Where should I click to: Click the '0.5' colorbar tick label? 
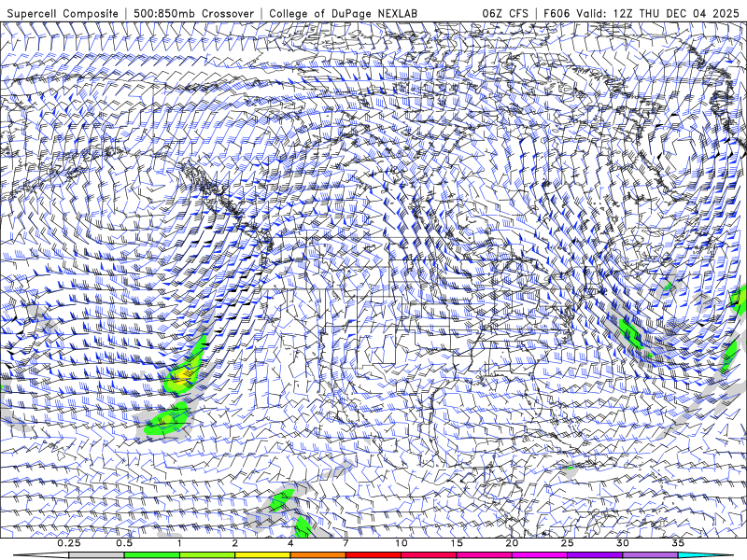(x=124, y=543)
